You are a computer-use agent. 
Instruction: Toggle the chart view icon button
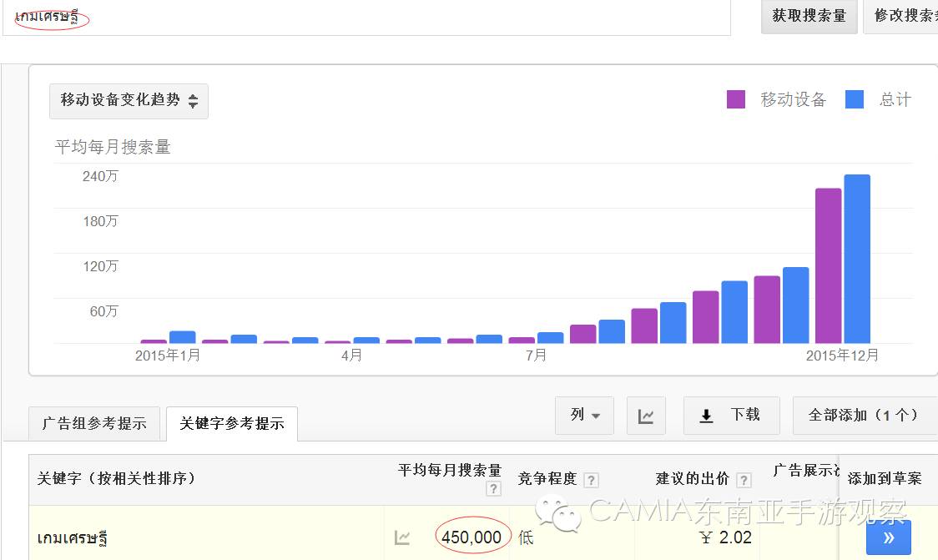646,416
